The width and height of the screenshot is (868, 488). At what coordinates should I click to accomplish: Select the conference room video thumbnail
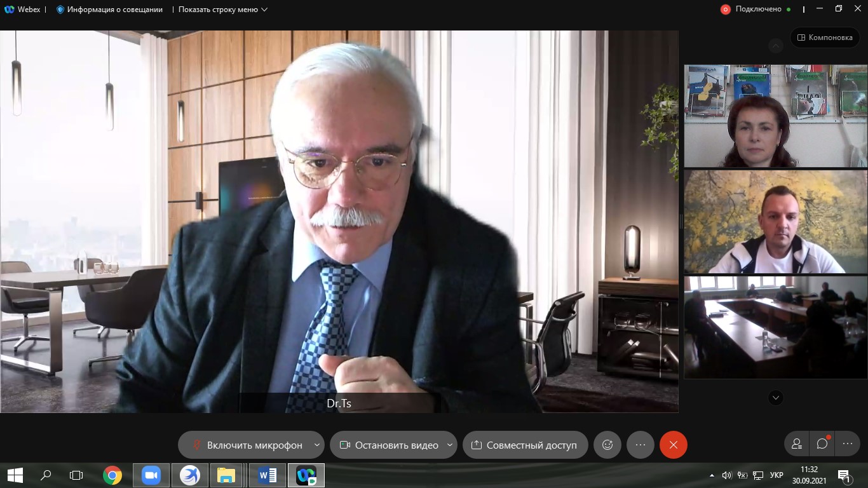[x=775, y=327]
